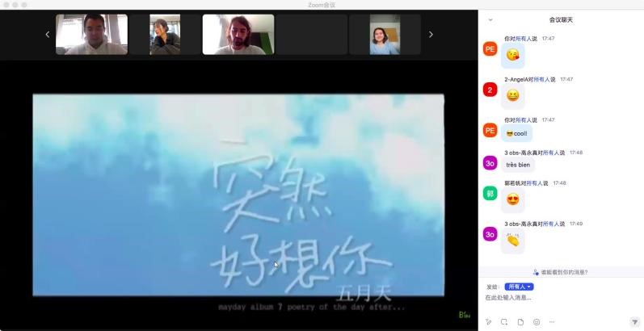Click the 3o avatar beside très bien
Viewport: 644px width, 331px height.
[x=490, y=163]
